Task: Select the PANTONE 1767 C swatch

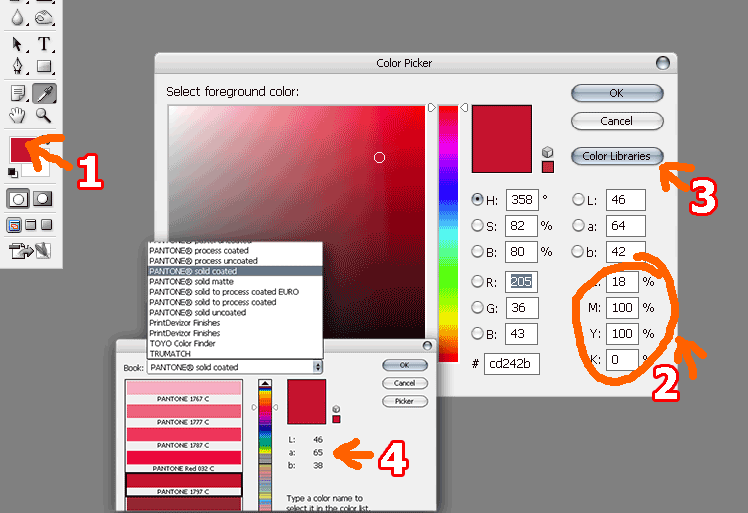Action: pyautogui.click(x=184, y=392)
